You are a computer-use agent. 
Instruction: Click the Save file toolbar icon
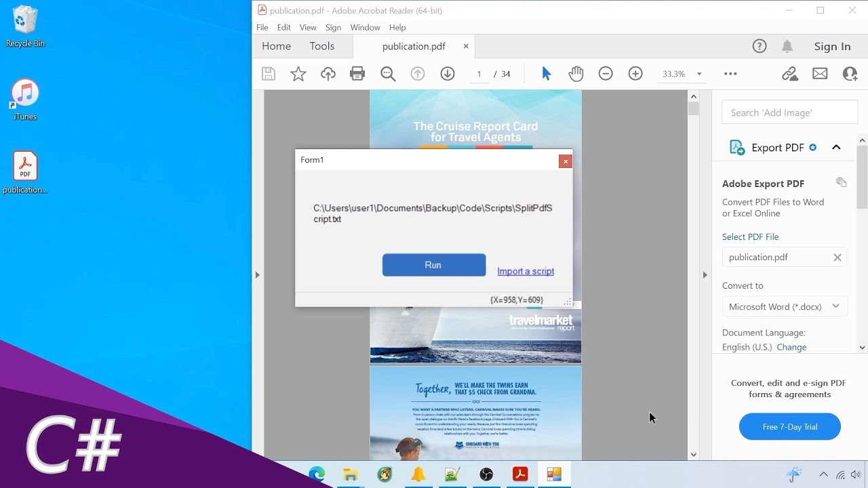pyautogui.click(x=269, y=74)
